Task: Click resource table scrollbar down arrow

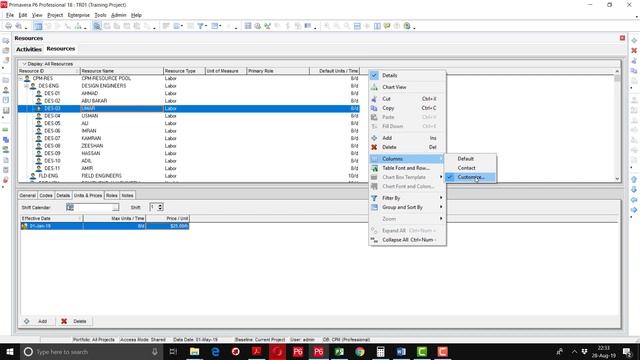Action: click(617, 179)
